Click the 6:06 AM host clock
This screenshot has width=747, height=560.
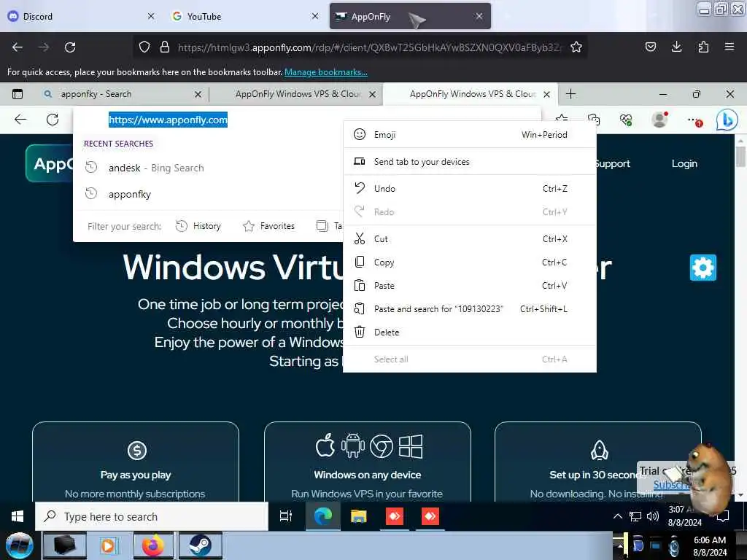[x=710, y=546]
